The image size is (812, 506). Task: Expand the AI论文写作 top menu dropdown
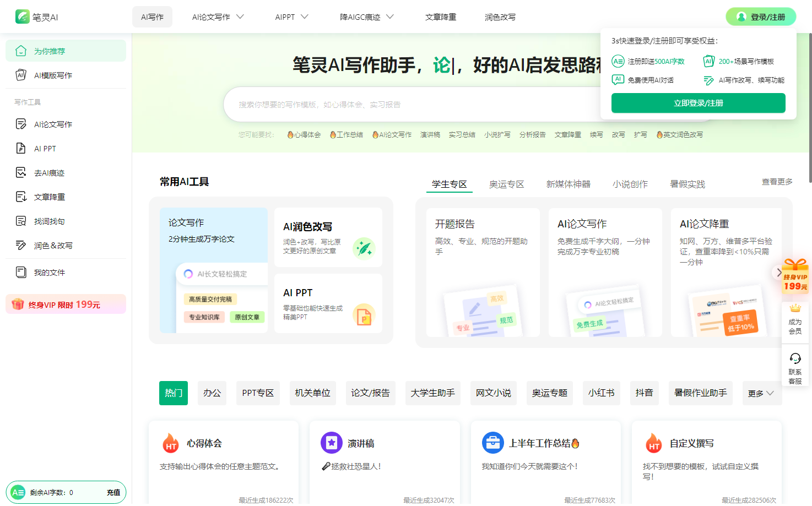pyautogui.click(x=240, y=17)
